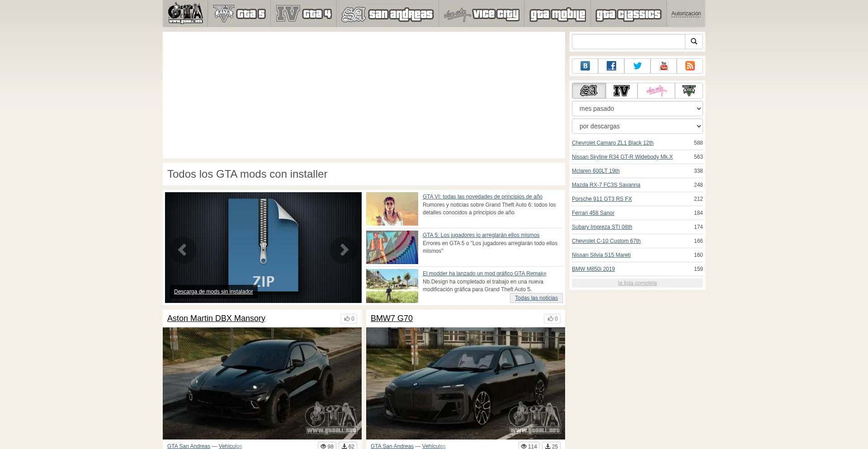This screenshot has height=449, width=868.
Task: Click 'la lista completa' button
Action: (637, 283)
